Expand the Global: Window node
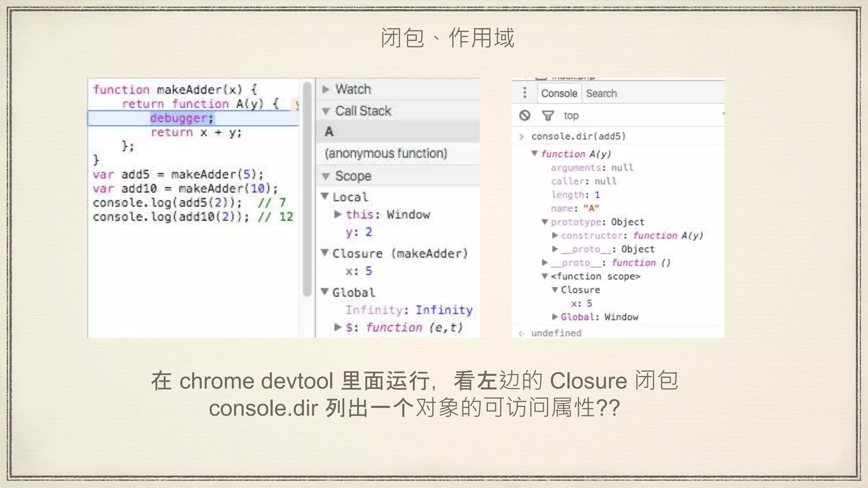 tap(555, 316)
